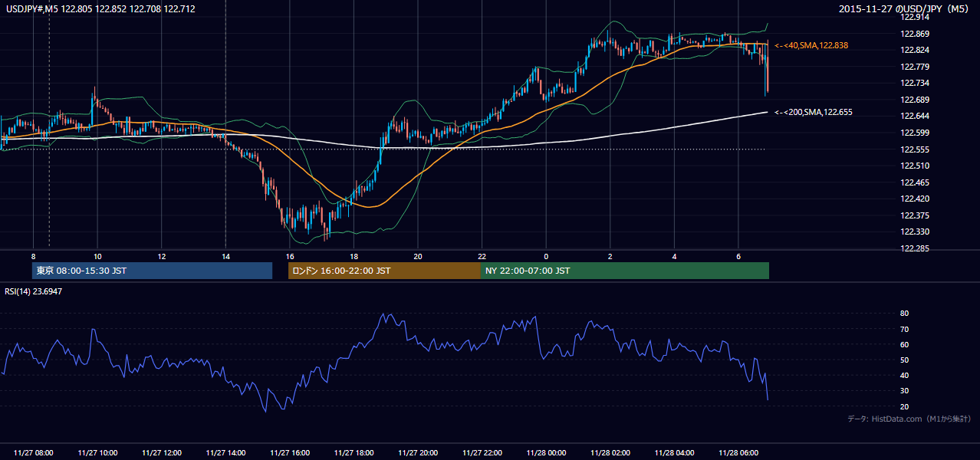This screenshot has height=460, width=980.
Task: Click price axis value 122.599
Action: click(x=916, y=133)
